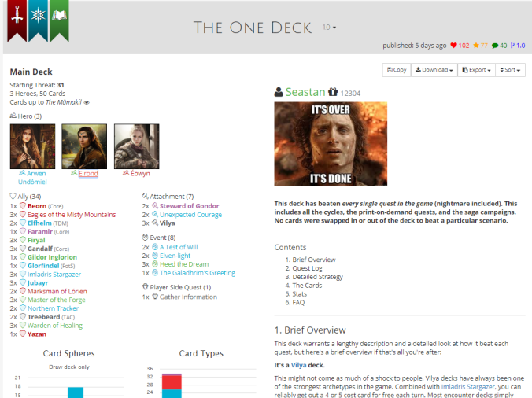Open Imladris Stargazer in the ally list

click(54, 275)
